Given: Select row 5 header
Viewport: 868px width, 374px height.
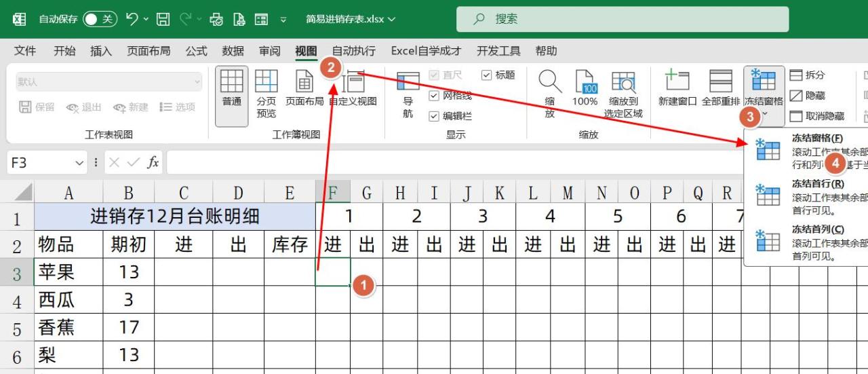Looking at the screenshot, I should click(x=17, y=328).
